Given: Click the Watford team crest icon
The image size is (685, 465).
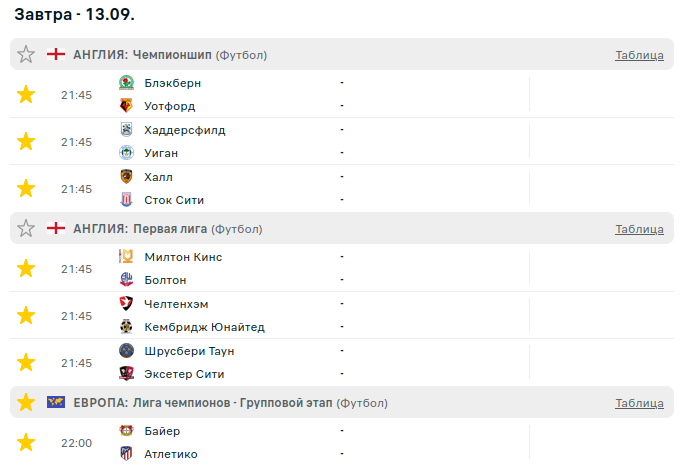Looking at the screenshot, I should click(x=127, y=106).
